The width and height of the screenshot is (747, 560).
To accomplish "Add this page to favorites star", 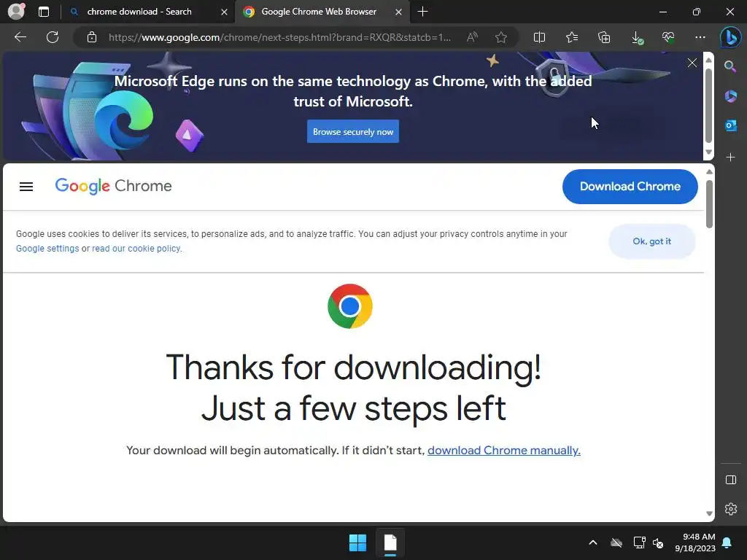I will [500, 37].
